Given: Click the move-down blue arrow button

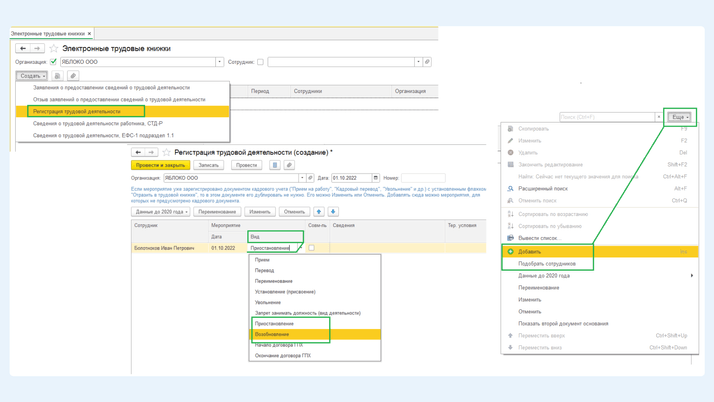Looking at the screenshot, I should click(333, 212).
